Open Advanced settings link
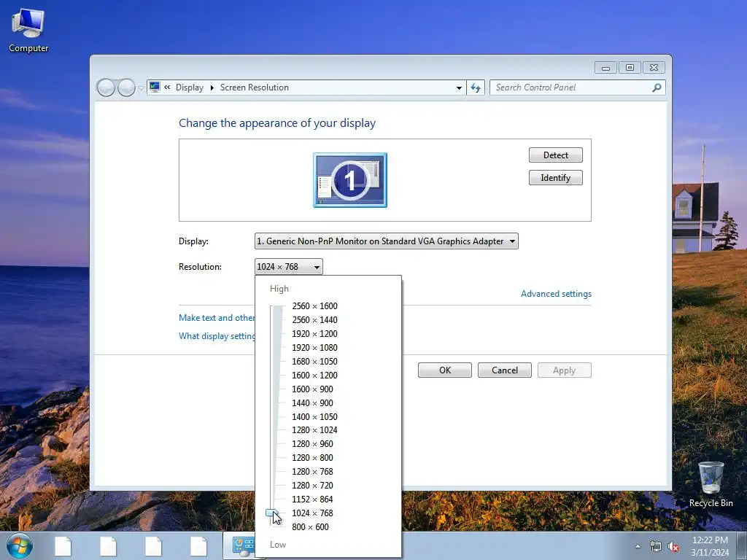The height and width of the screenshot is (560, 747). pos(556,294)
